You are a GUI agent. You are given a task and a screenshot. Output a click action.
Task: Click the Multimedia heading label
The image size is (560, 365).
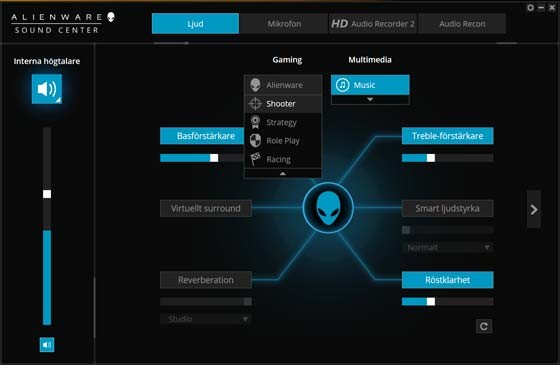tap(370, 60)
